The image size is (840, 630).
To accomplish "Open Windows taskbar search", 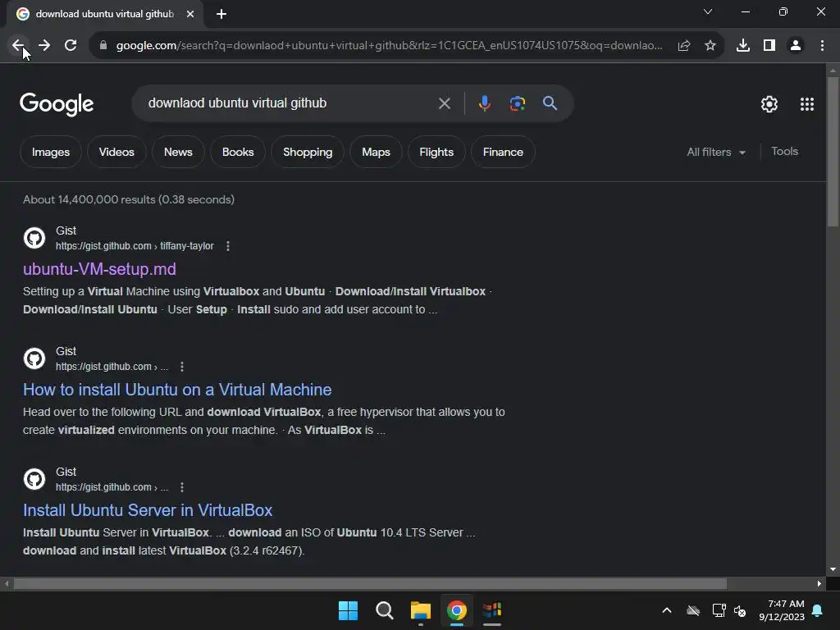I will click(384, 610).
